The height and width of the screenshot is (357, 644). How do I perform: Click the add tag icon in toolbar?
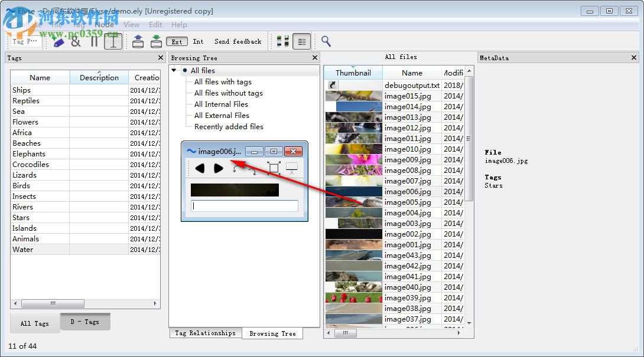point(58,41)
